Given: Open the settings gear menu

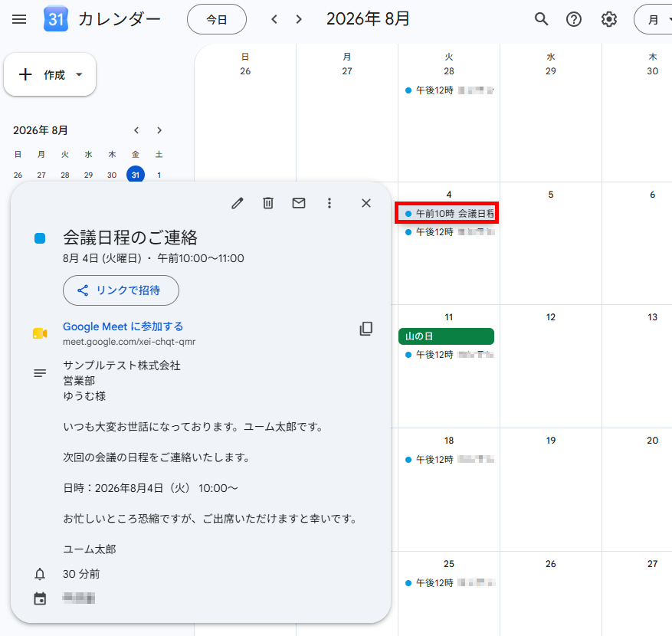Looking at the screenshot, I should tap(608, 19).
